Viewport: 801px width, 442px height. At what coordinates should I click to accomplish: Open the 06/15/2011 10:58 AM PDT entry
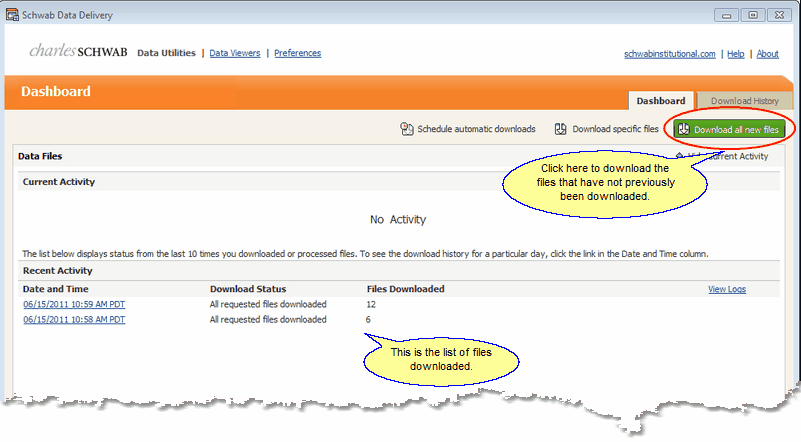(x=74, y=320)
